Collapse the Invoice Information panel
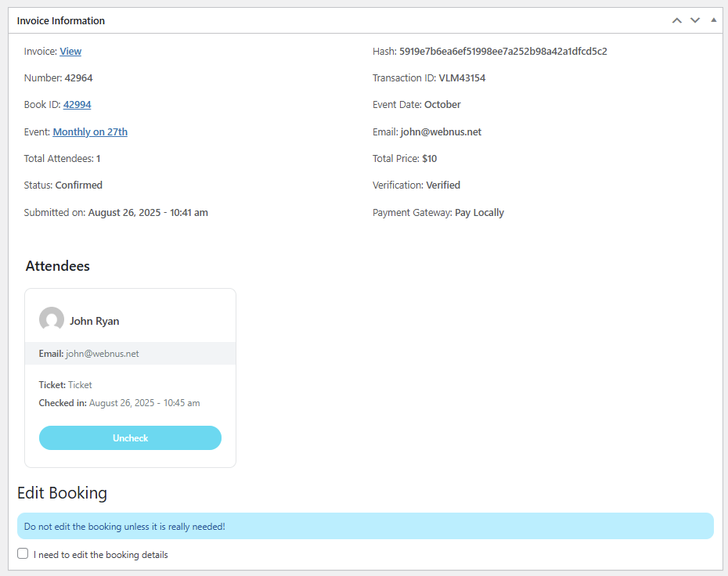Screen dimensions: 728x576 713,19
